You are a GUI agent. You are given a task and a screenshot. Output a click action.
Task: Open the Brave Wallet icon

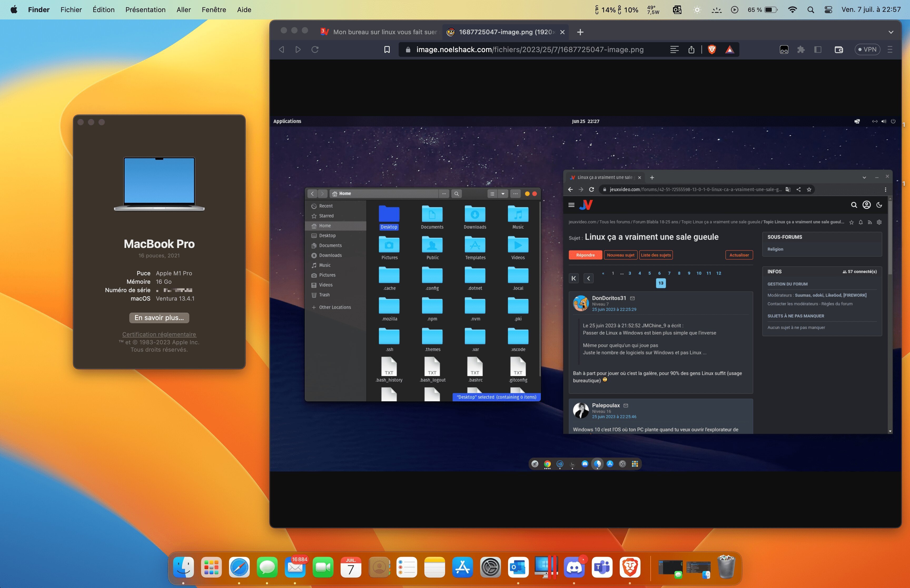[x=839, y=50]
